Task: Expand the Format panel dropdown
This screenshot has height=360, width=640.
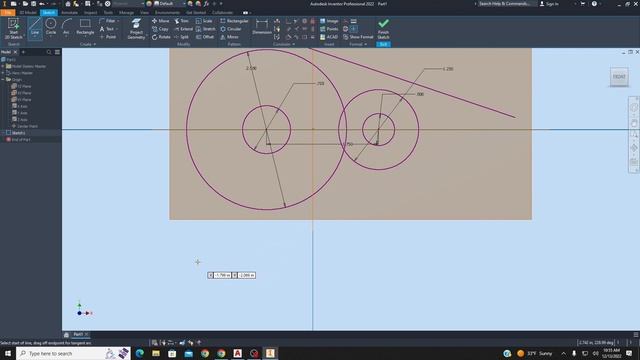Action: click(358, 44)
